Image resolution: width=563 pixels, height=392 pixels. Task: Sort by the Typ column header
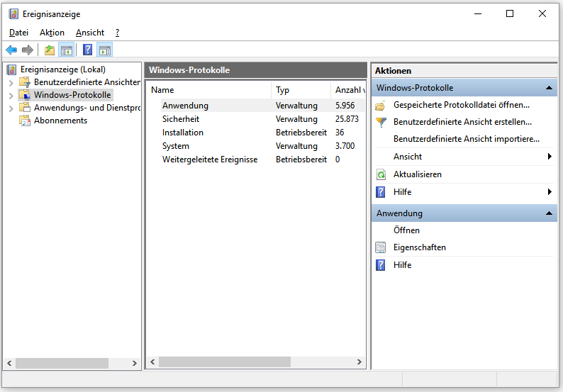pos(301,90)
